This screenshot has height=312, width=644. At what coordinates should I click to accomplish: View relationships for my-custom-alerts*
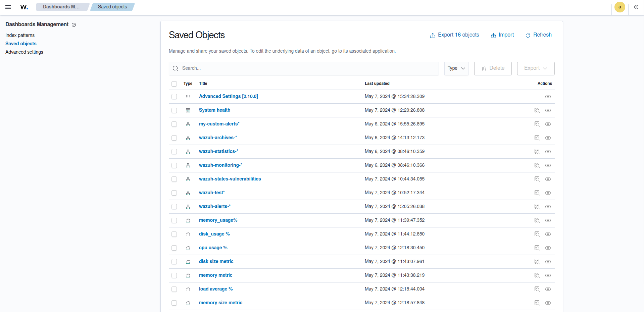[x=548, y=124]
